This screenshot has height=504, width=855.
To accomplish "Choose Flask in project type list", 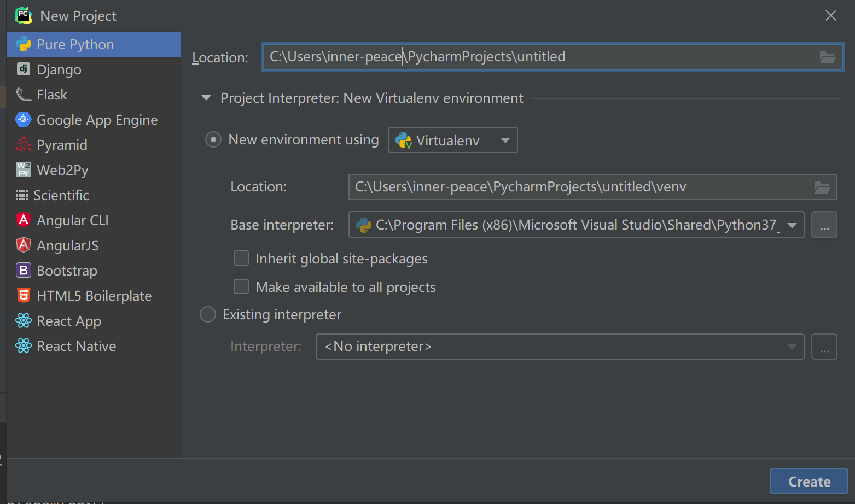I will pos(94,95).
